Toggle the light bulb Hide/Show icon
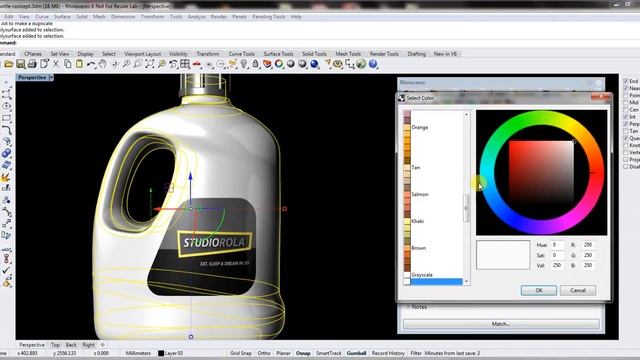Viewport: 640px width, 360px height. (x=244, y=64)
